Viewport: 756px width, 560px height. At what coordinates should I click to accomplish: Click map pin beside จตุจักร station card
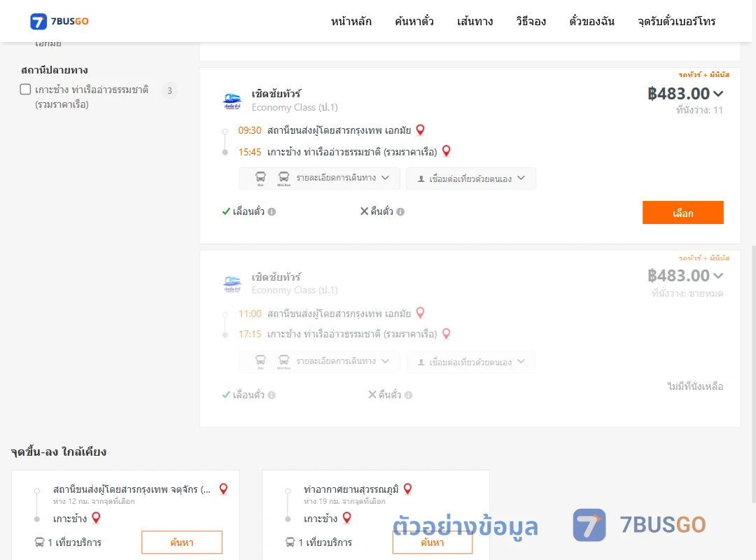click(223, 489)
